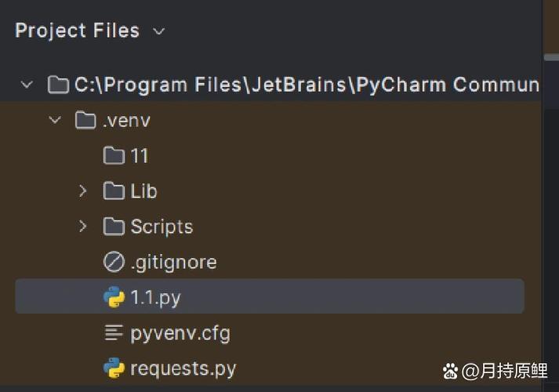This screenshot has height=392, width=559.
Task: Expand the Scripts folder
Action: click(83, 227)
